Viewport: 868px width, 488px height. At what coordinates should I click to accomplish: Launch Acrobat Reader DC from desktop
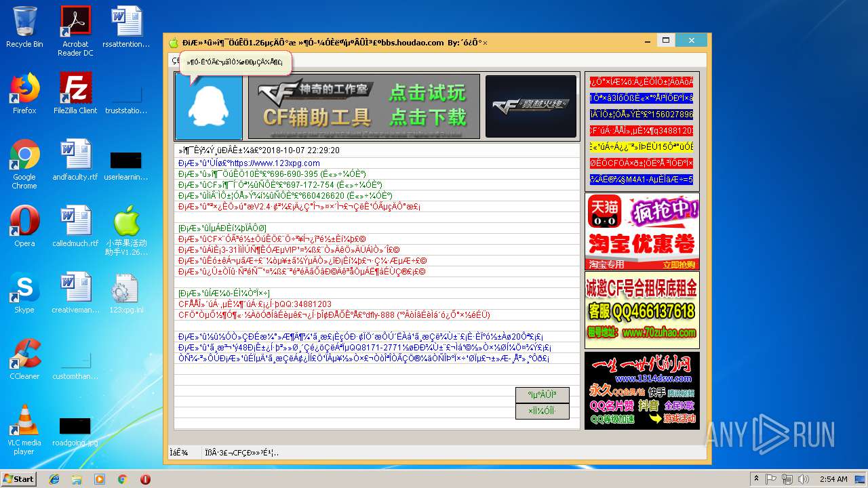(75, 31)
